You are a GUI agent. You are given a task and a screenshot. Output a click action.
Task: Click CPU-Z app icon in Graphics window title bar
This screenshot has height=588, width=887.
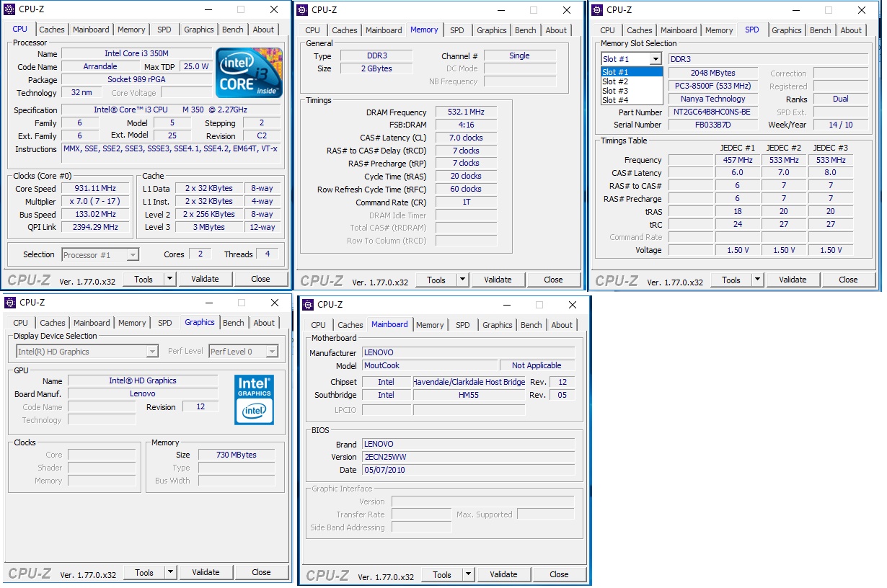tap(12, 303)
